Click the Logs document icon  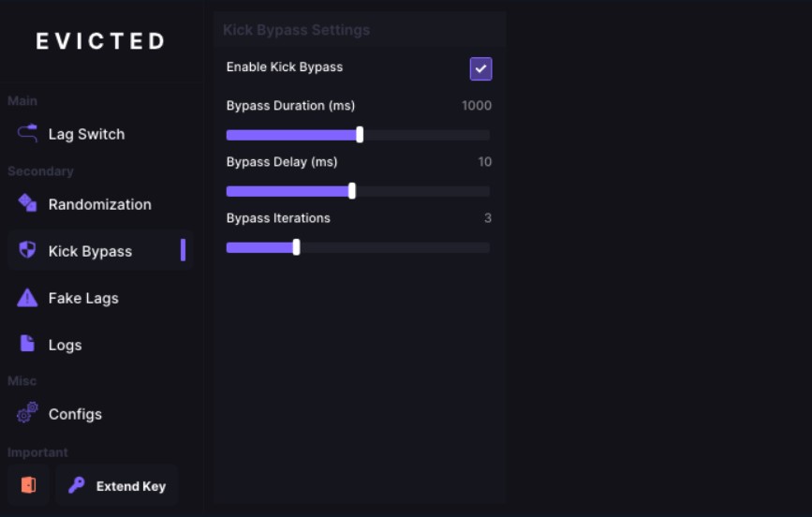tap(27, 344)
